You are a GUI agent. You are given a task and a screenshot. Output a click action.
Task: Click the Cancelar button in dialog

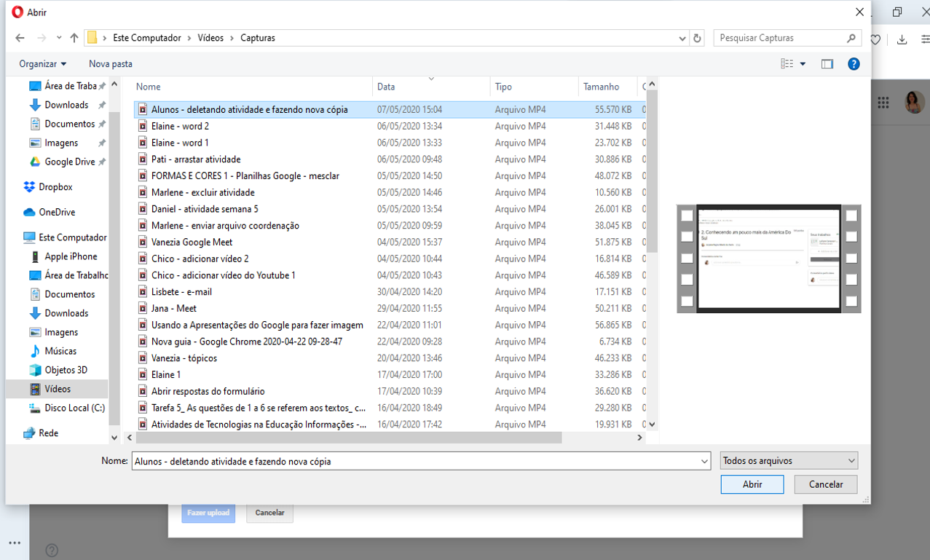(x=826, y=484)
